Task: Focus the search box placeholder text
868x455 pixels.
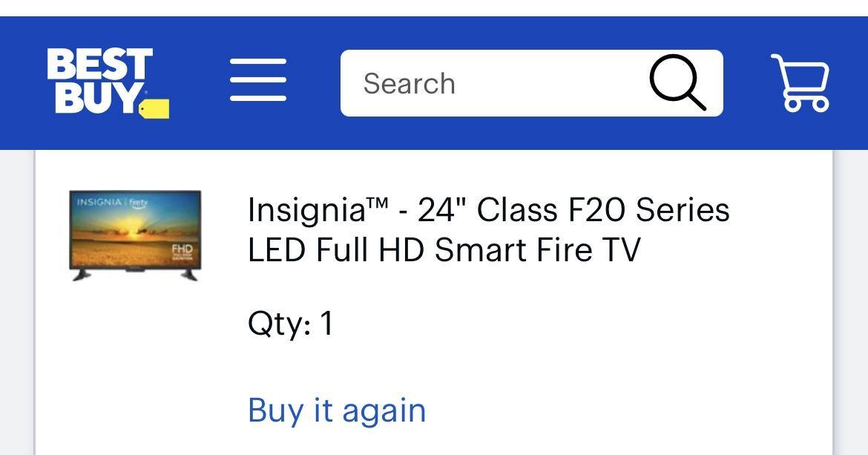Action: [410, 84]
